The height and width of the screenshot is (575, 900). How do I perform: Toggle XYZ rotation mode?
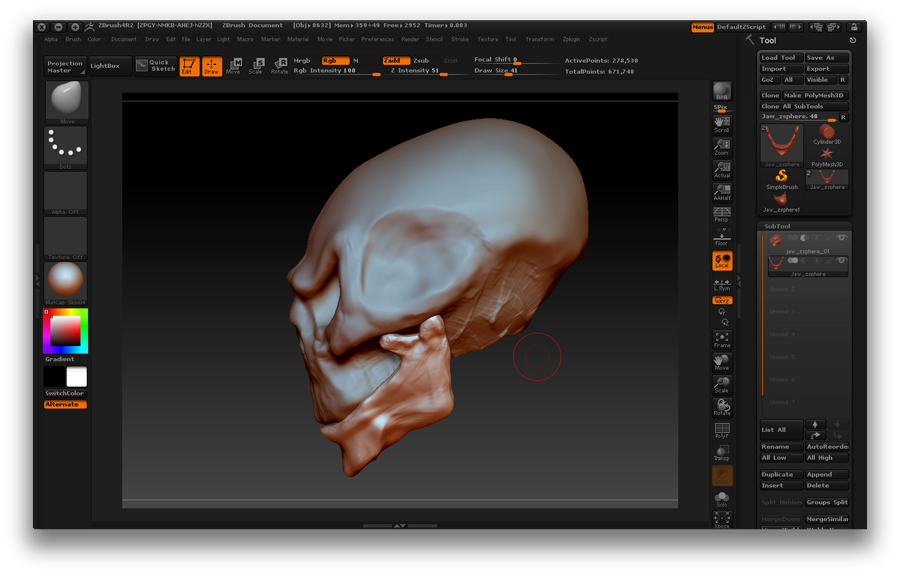tap(721, 300)
